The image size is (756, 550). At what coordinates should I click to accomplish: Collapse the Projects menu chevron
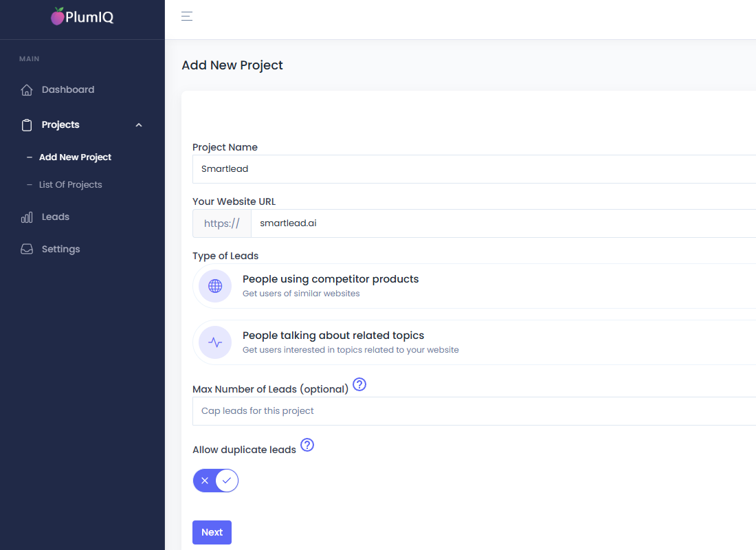point(139,125)
